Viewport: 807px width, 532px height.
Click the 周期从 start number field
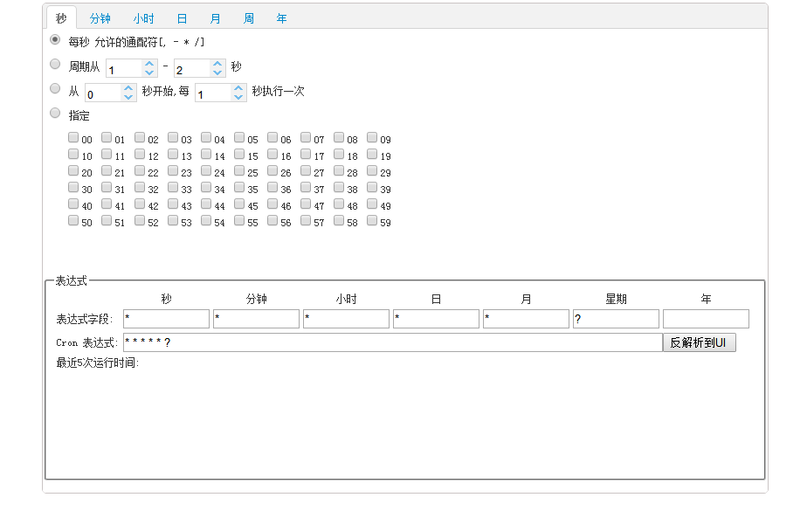125,68
